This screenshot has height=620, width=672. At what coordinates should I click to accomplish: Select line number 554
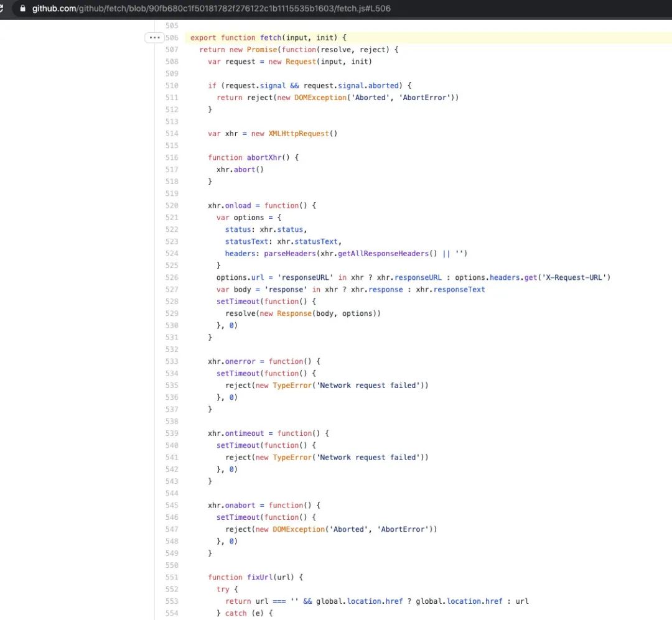click(172, 614)
